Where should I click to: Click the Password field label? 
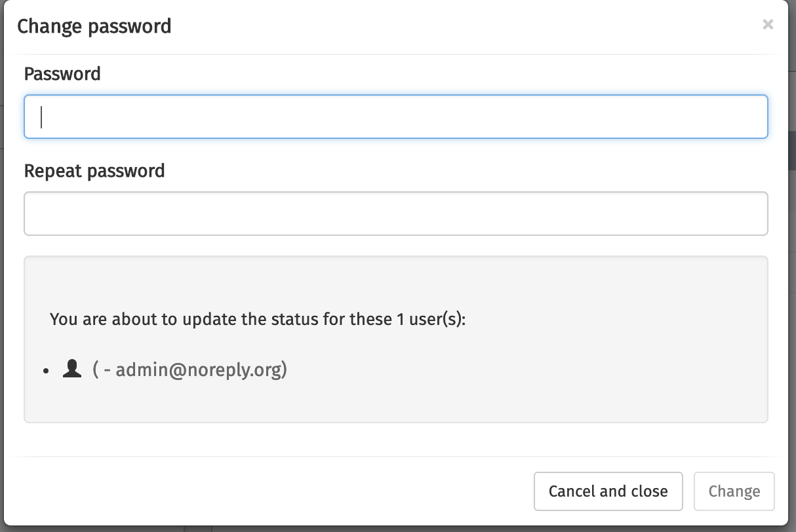click(62, 74)
